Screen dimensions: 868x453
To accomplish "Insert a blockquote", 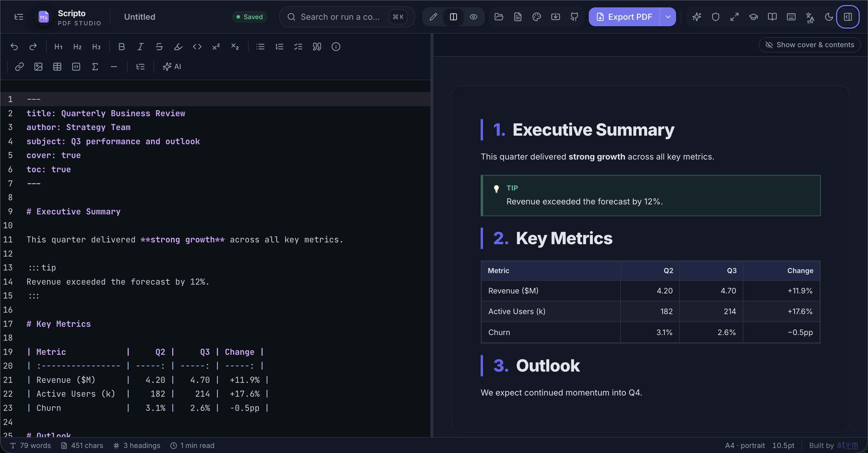I will point(317,47).
